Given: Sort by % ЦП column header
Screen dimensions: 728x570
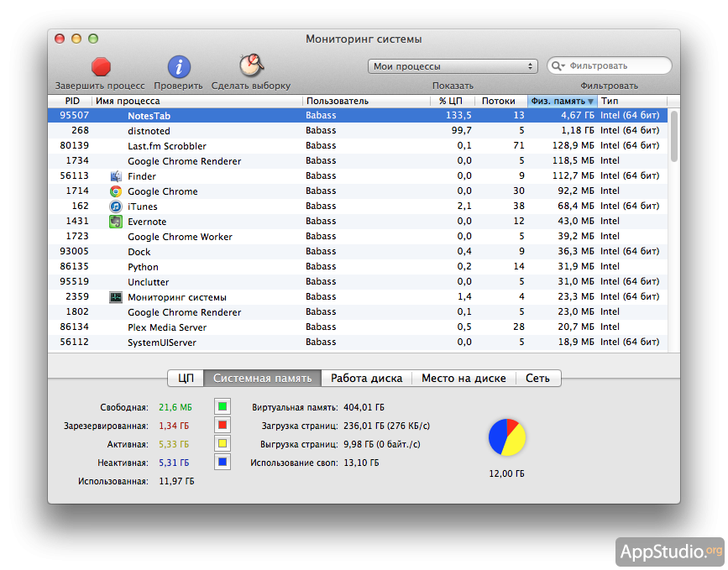Looking at the screenshot, I should 450,101.
